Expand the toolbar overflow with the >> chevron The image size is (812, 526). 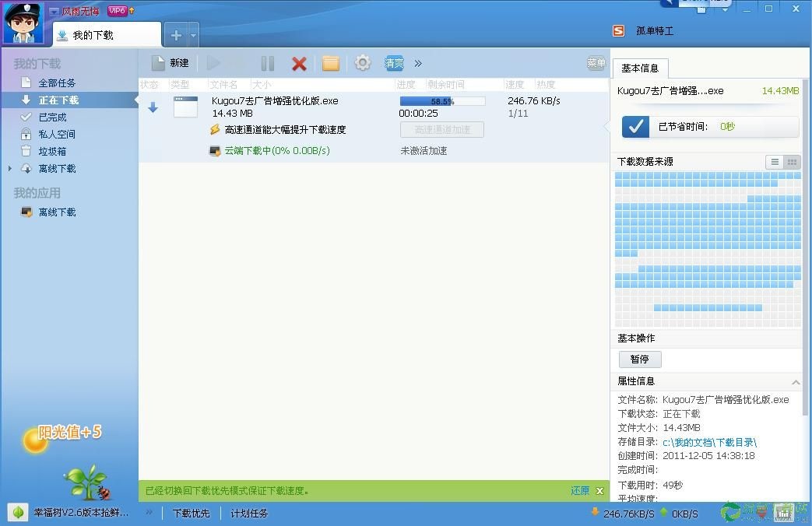[x=418, y=63]
